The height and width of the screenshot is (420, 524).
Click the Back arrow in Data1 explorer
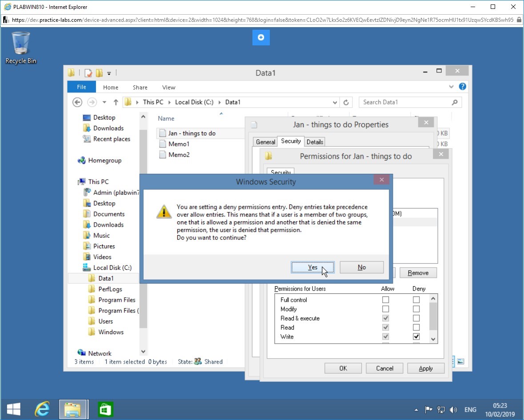pyautogui.click(x=77, y=102)
